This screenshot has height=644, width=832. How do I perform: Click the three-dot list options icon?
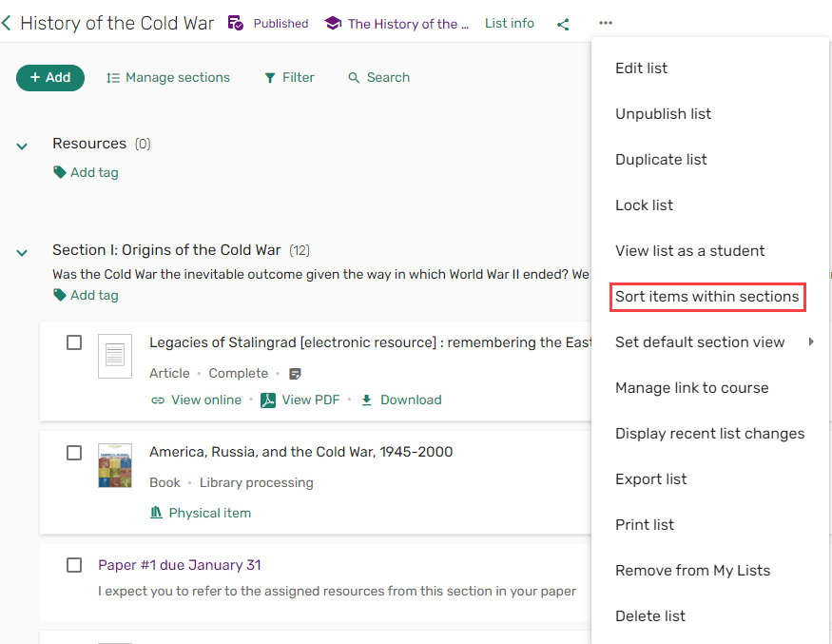tap(606, 23)
